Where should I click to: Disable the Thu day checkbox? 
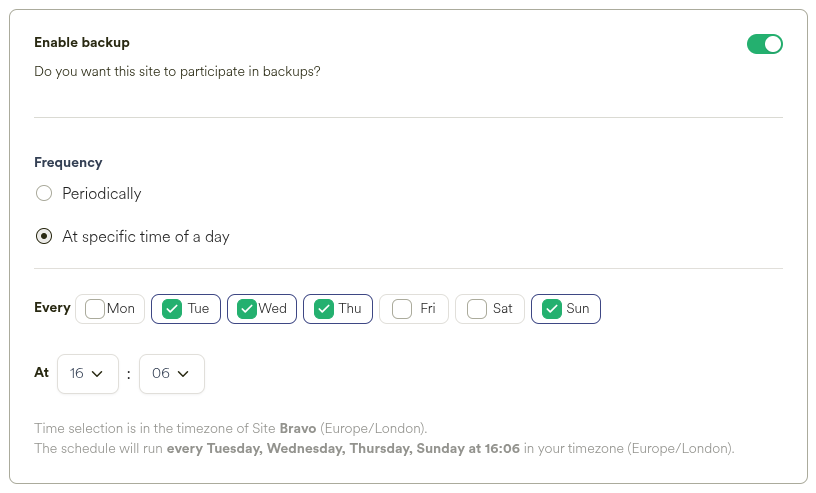click(323, 309)
